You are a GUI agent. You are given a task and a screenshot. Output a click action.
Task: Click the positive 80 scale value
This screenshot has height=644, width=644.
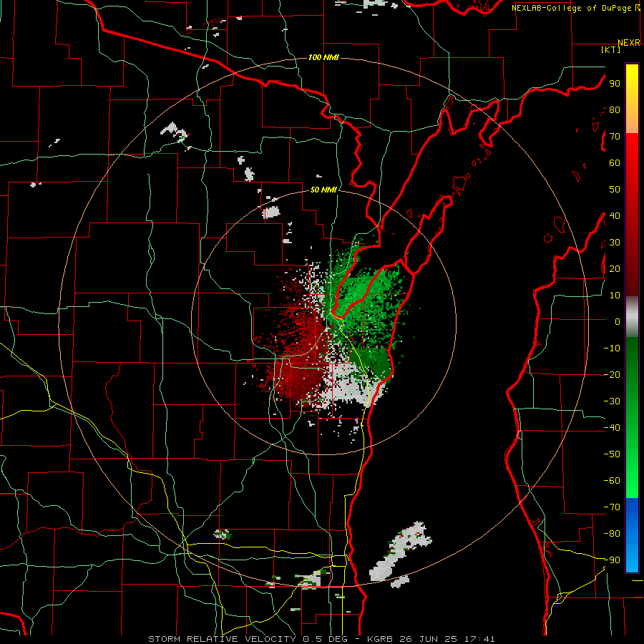coord(615,109)
